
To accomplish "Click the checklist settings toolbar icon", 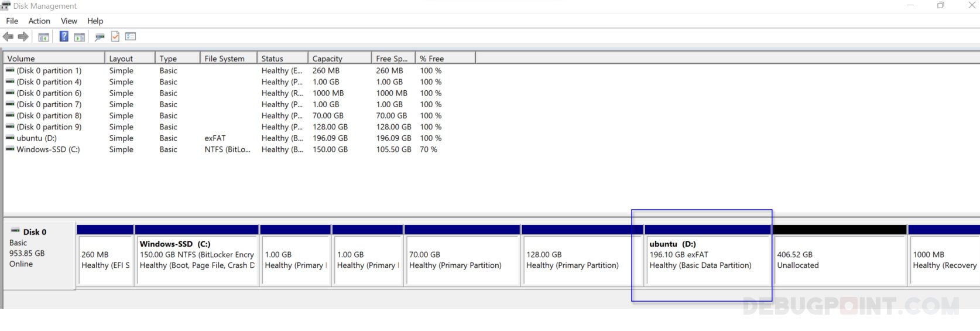I will 131,36.
